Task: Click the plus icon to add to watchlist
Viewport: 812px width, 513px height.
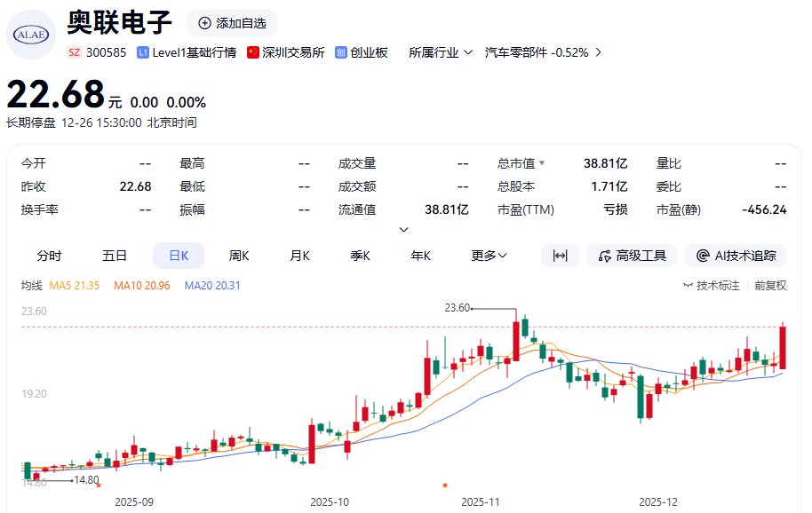Action: point(205,23)
